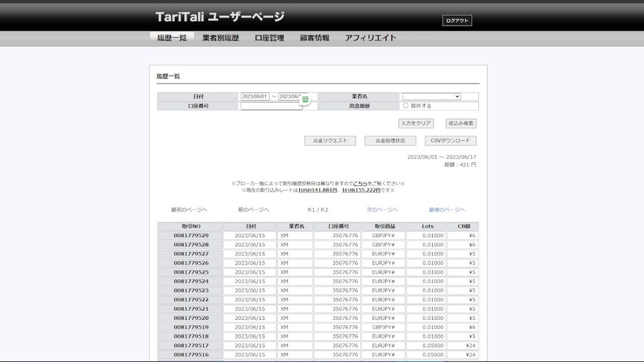The width and height of the screenshot is (644, 362).
Task: Click the green password manager icon
Action: 305,99
